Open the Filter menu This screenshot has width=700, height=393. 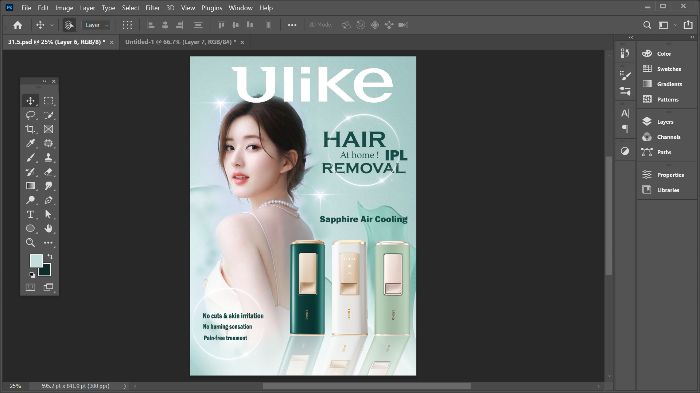[x=152, y=8]
